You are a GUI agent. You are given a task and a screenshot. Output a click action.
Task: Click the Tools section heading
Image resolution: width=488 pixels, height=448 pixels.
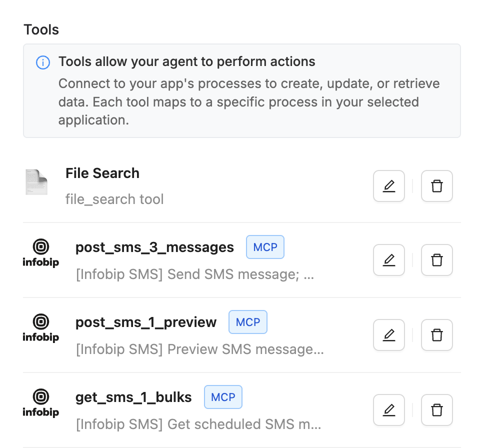41,29
